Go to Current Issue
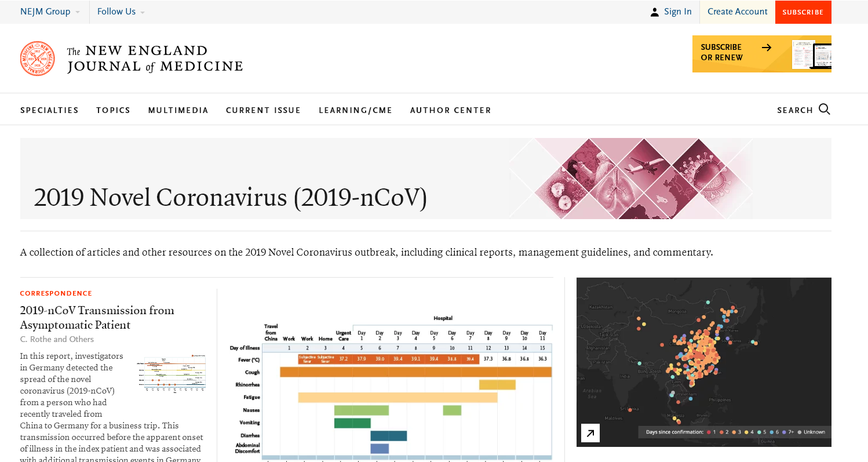This screenshot has height=462, width=868. pos(264,110)
